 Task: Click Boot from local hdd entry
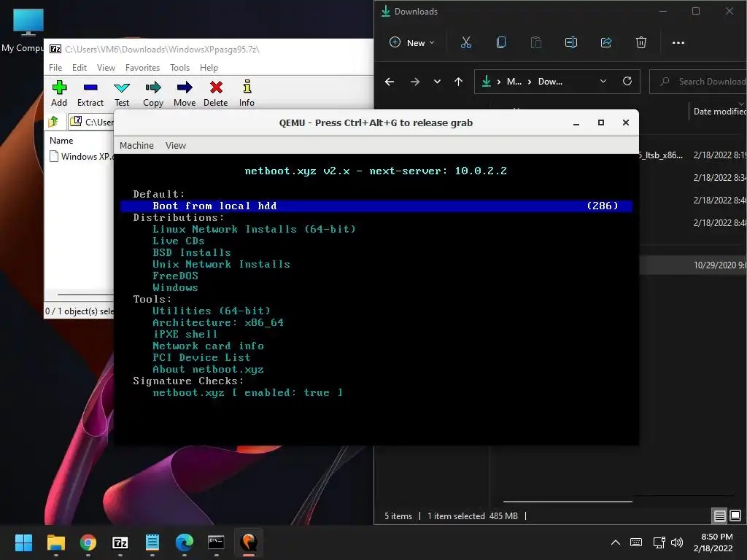(376, 206)
